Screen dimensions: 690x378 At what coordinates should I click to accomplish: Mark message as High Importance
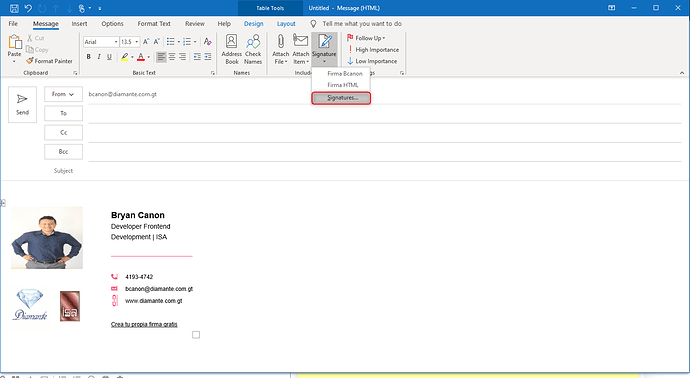pos(373,50)
